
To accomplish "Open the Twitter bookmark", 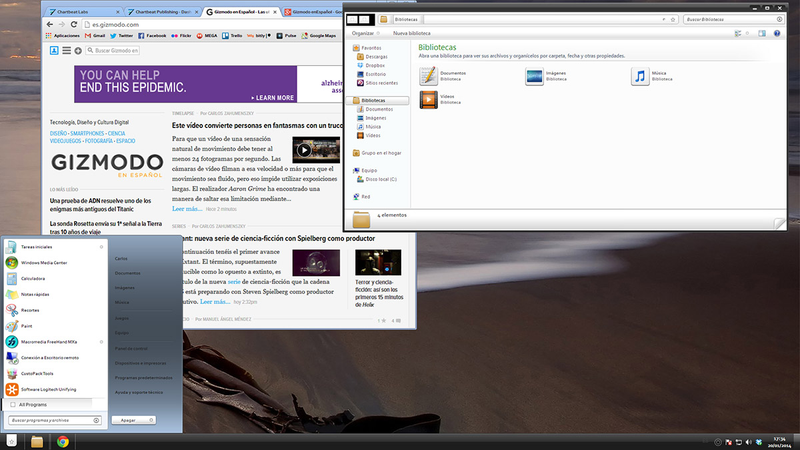I will (121, 36).
